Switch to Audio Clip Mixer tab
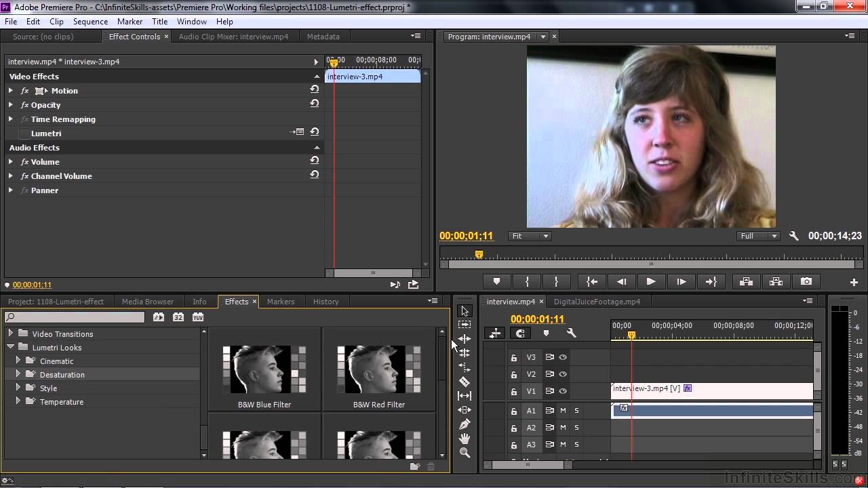The height and width of the screenshot is (488, 868). point(233,37)
